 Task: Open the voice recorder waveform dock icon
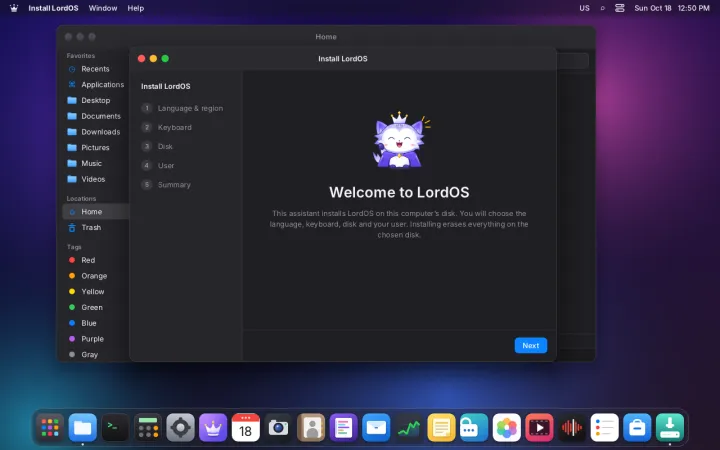[572, 428]
